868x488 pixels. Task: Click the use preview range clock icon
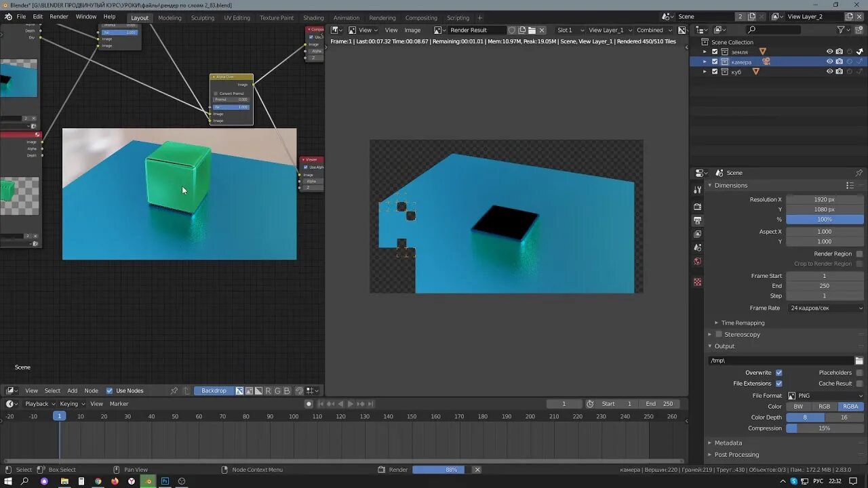pos(590,404)
